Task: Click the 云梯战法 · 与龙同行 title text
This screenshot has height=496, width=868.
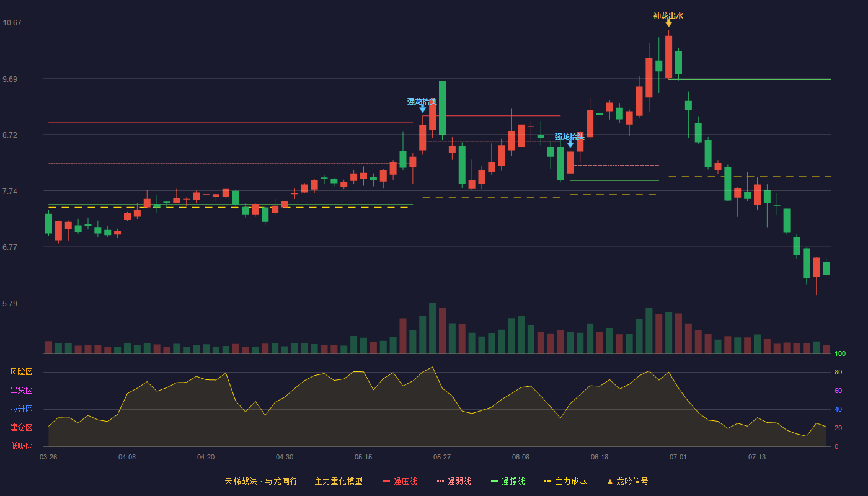Action: pyautogui.click(x=260, y=481)
